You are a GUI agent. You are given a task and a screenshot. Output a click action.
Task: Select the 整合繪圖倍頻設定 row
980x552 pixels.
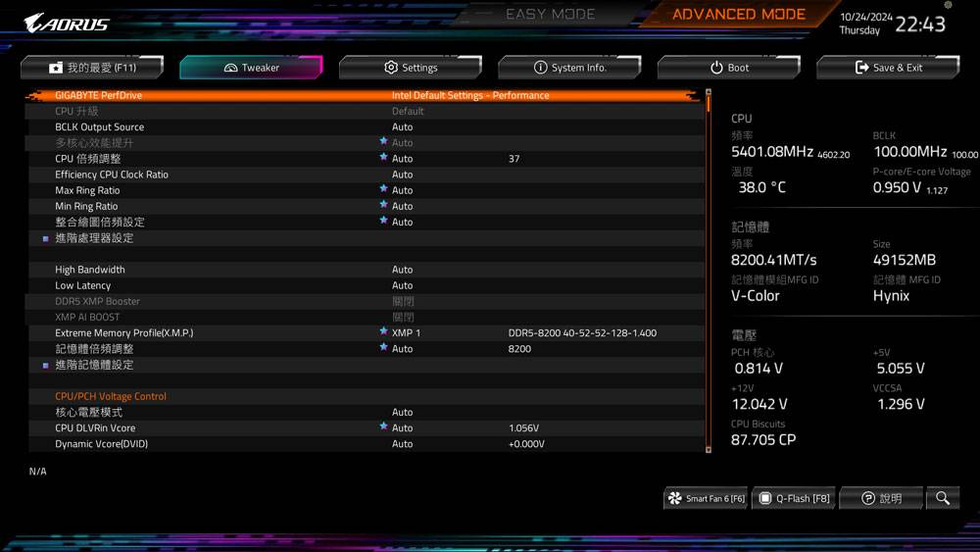[x=365, y=222]
